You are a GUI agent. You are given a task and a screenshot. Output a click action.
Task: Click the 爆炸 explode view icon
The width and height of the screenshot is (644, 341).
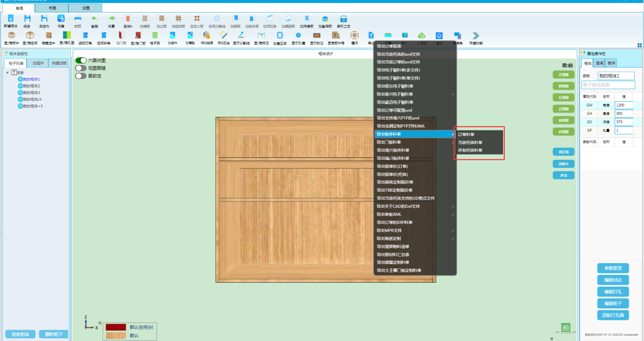(354, 35)
